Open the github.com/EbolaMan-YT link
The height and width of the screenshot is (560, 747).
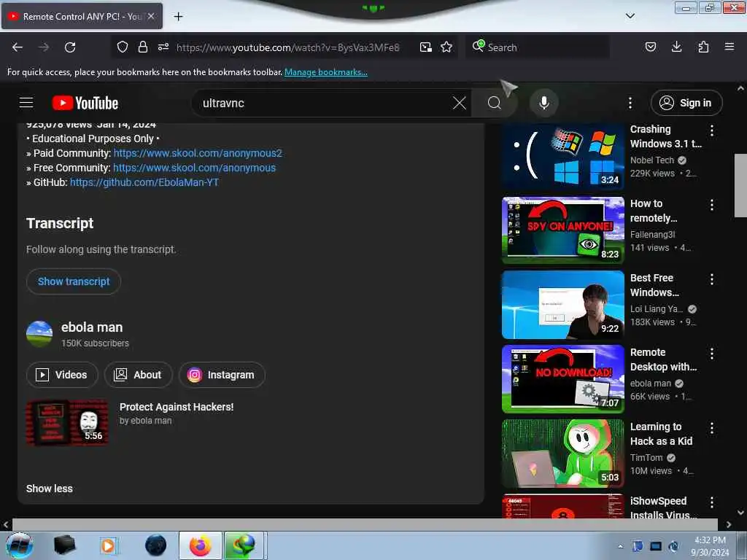coord(144,182)
